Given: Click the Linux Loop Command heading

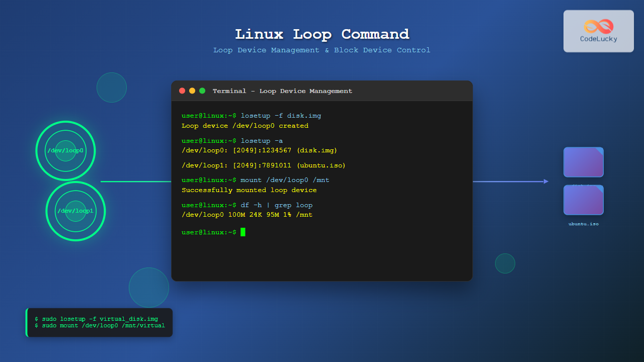Looking at the screenshot, I should coord(322,34).
